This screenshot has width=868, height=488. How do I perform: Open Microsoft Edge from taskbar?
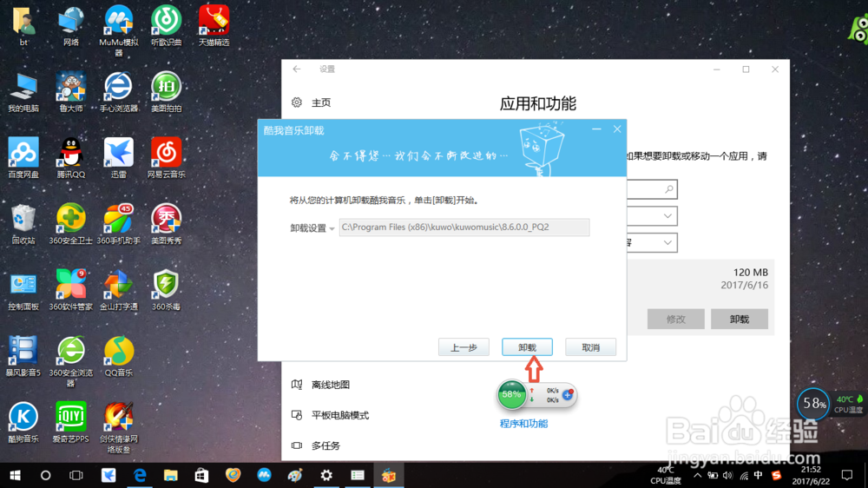[140, 475]
